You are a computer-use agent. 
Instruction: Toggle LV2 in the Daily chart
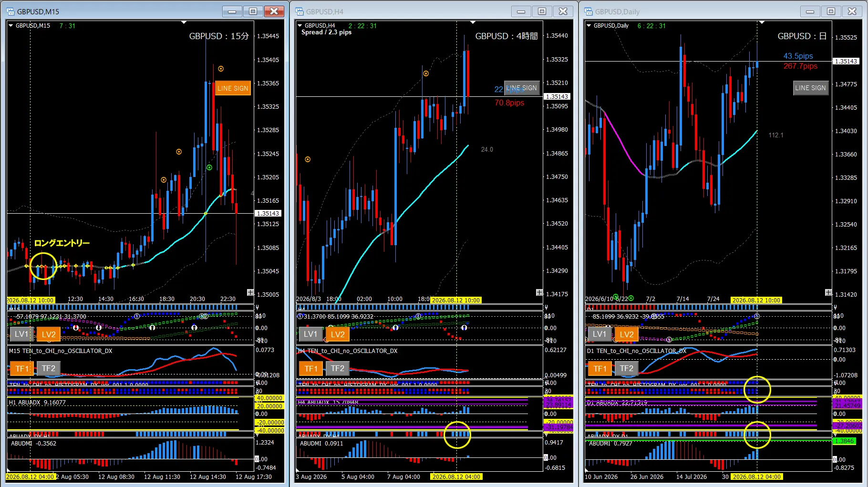click(627, 334)
